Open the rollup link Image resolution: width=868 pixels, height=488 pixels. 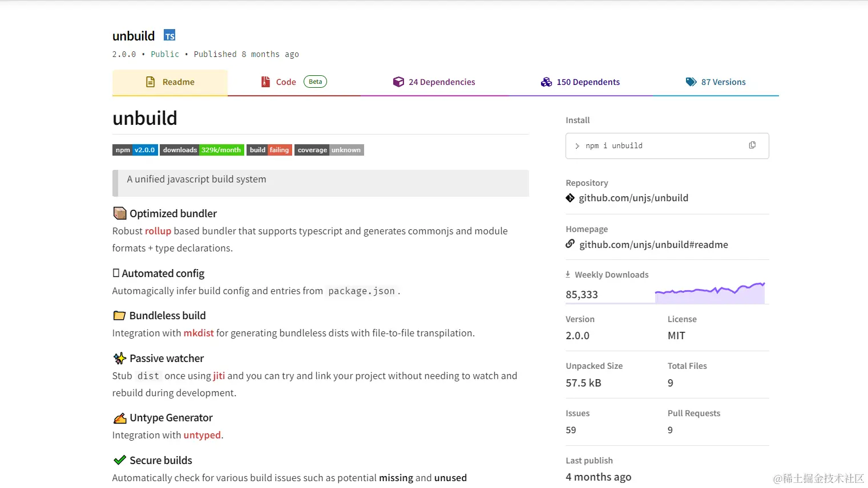pyautogui.click(x=158, y=231)
